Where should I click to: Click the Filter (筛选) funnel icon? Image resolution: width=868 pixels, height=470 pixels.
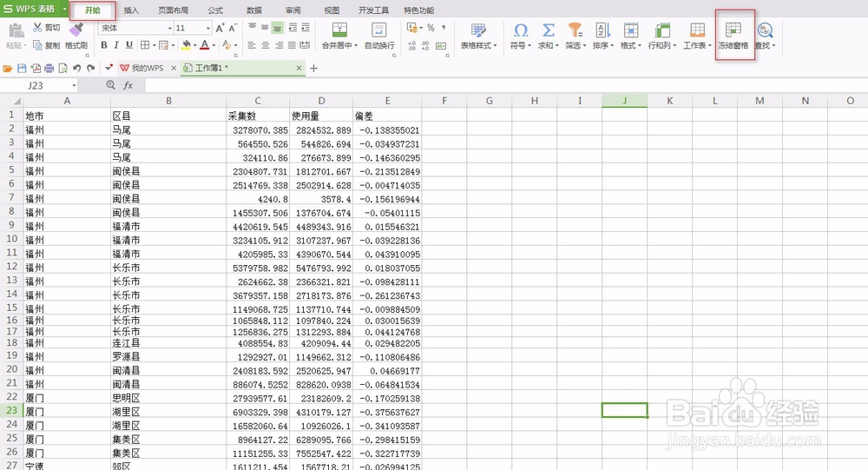[575, 30]
